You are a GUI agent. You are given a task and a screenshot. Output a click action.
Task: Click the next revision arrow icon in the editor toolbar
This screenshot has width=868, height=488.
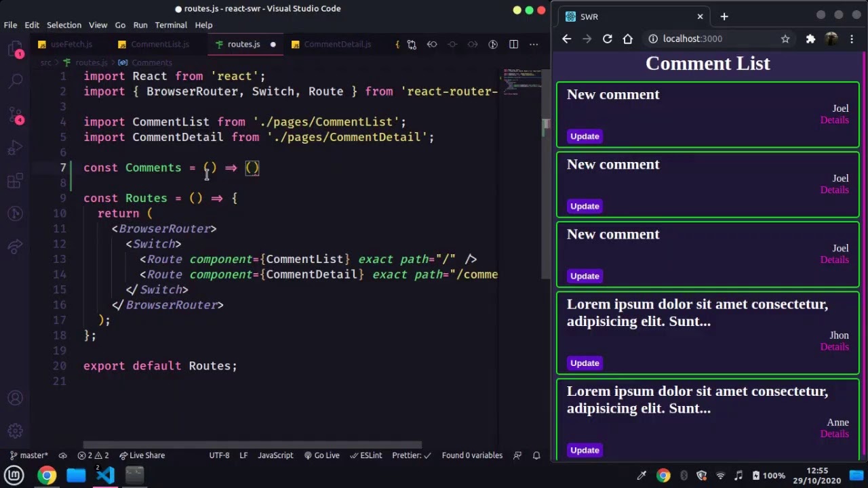(x=473, y=44)
